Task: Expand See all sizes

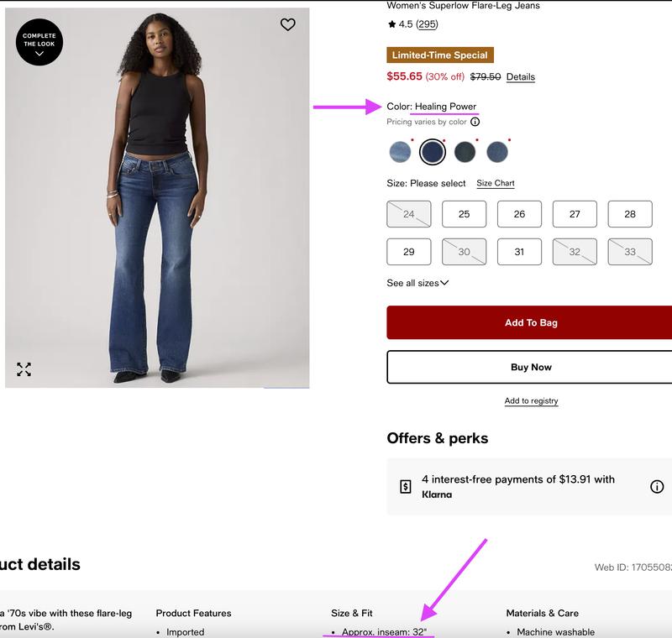Action: pyautogui.click(x=417, y=283)
